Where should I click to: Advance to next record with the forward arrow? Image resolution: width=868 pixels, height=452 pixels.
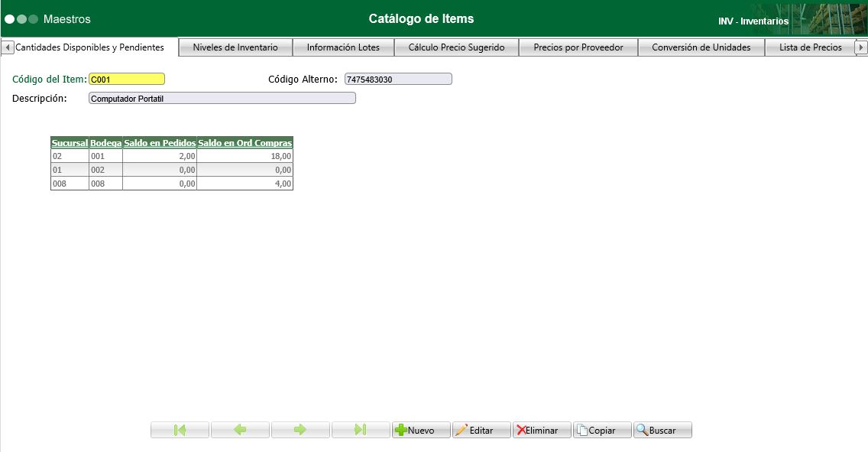[300, 429]
